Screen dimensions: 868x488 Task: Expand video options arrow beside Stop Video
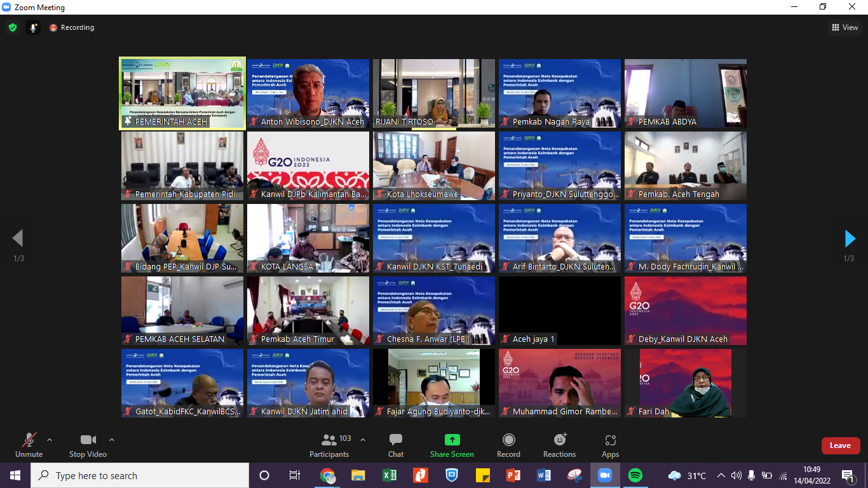(112, 440)
